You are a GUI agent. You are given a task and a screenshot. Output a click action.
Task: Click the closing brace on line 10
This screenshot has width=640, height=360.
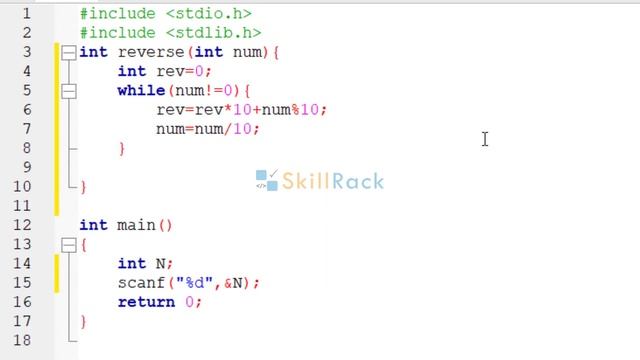coord(83,187)
